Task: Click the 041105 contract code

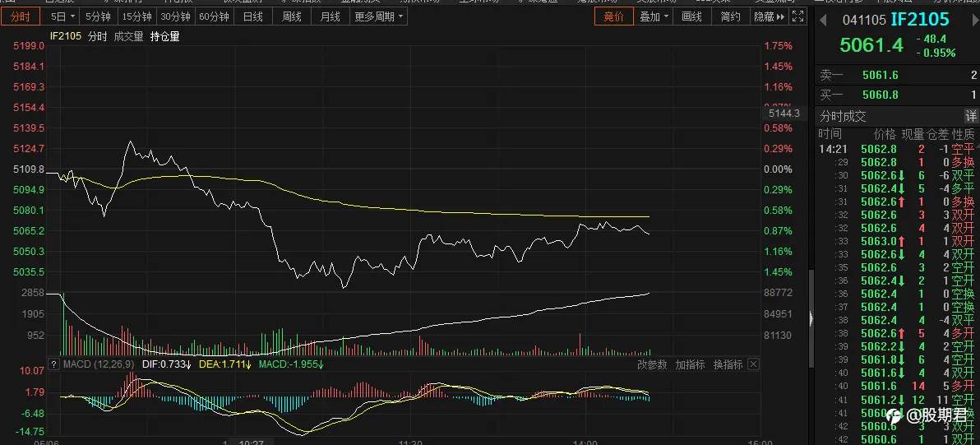Action: (864, 21)
